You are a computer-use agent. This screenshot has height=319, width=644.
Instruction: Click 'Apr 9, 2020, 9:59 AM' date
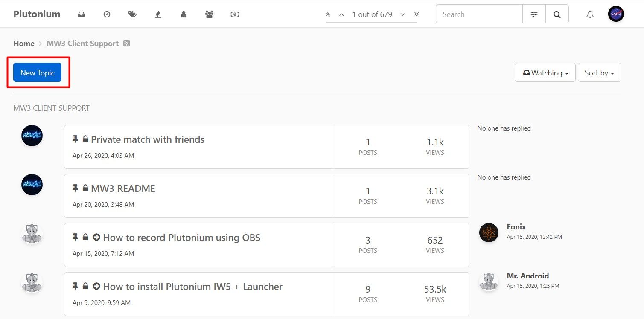point(102,303)
